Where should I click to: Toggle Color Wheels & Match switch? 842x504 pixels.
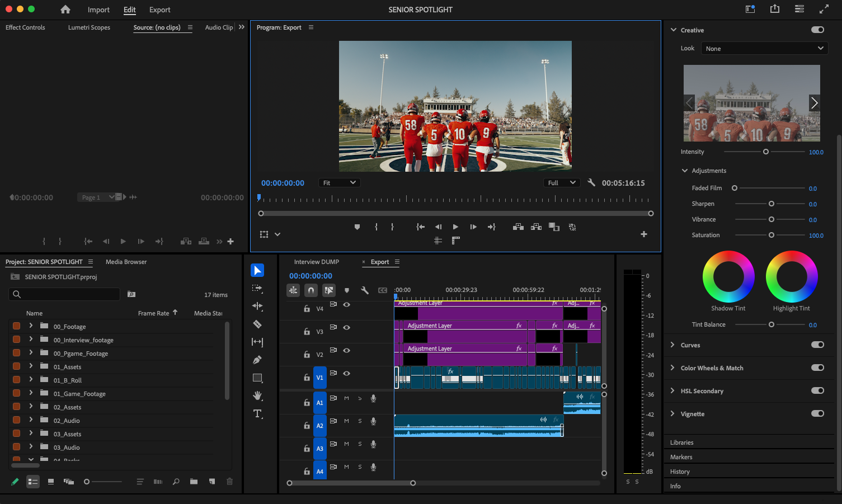(x=817, y=368)
